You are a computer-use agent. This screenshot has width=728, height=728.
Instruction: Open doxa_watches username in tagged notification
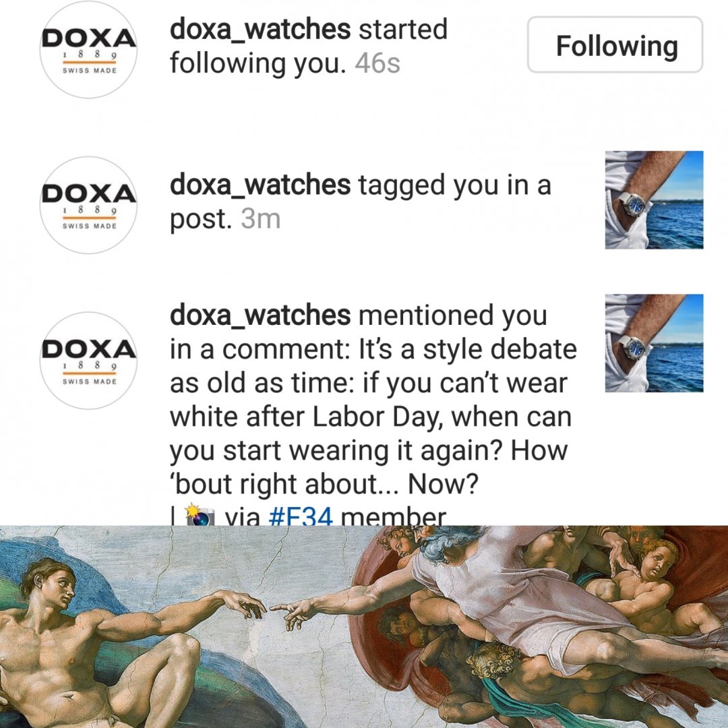coord(260,184)
